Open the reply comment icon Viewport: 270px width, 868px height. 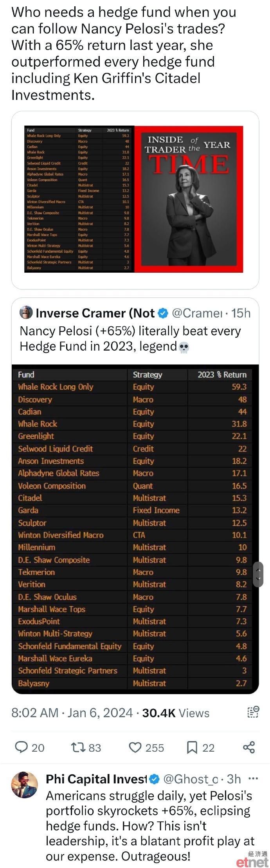tap(21, 747)
